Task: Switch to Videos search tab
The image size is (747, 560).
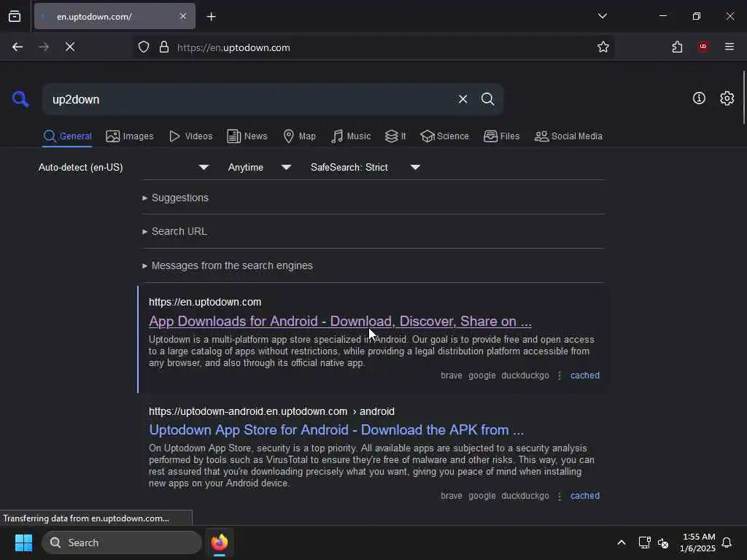Action: (x=190, y=136)
